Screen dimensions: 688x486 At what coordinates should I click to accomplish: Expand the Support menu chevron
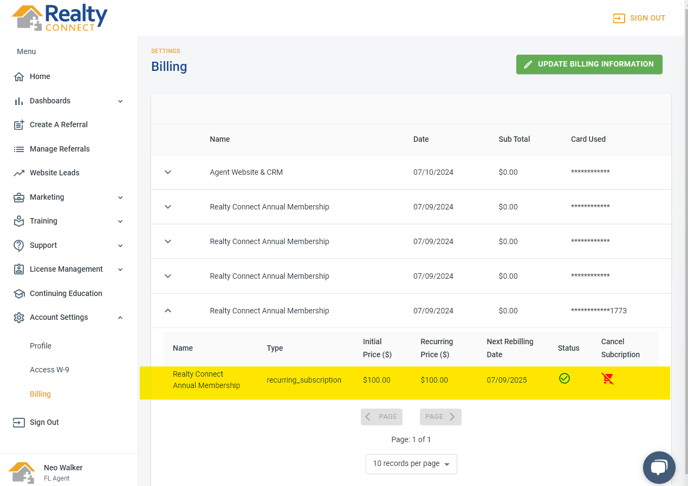tap(120, 246)
